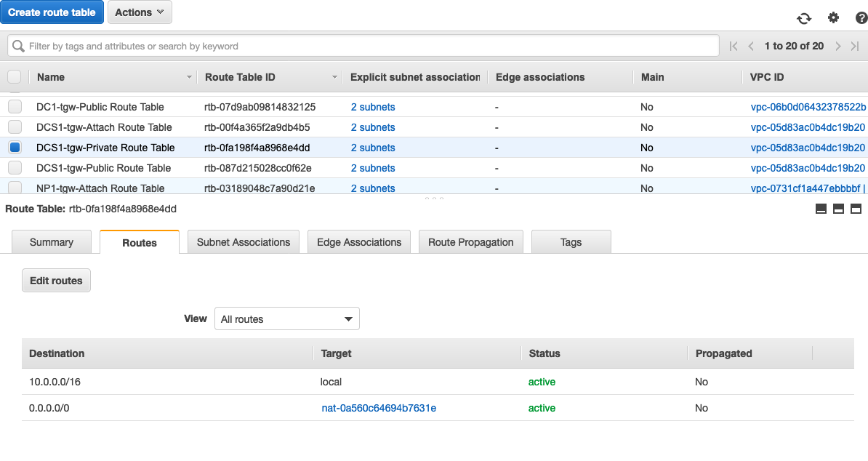Uncheck the DCS1-tgw-Private Route Table checkbox
This screenshot has height=461, width=868.
[15, 148]
